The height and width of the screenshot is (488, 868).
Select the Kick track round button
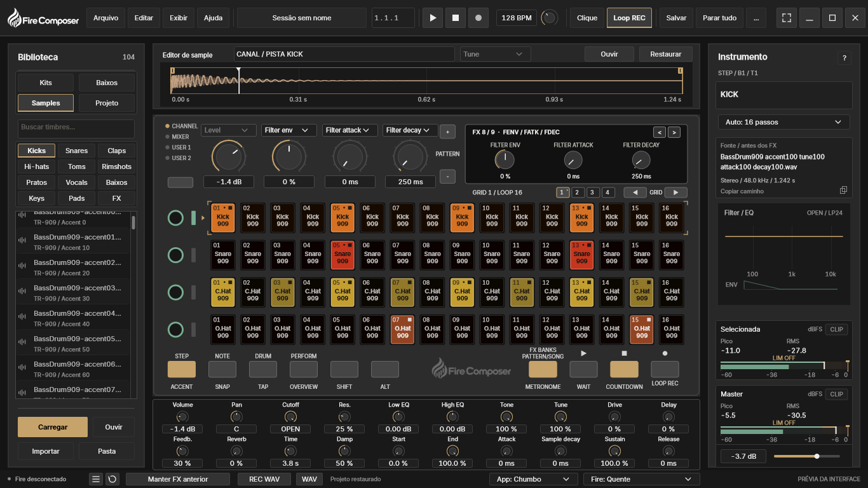tap(175, 218)
